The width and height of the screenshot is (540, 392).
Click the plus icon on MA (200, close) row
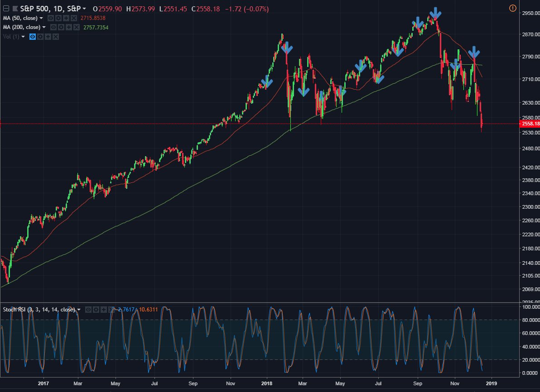click(69, 27)
